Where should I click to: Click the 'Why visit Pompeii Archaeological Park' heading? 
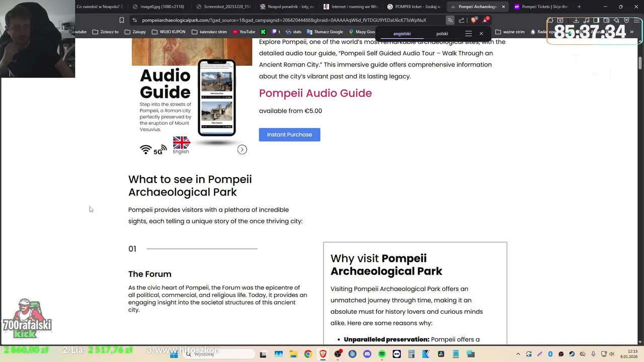(386, 264)
